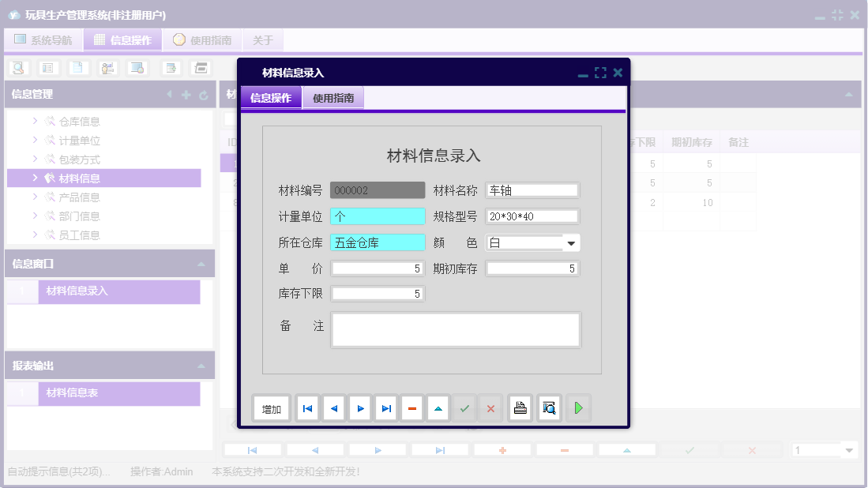Click the last-record navigation icon

tap(385, 407)
